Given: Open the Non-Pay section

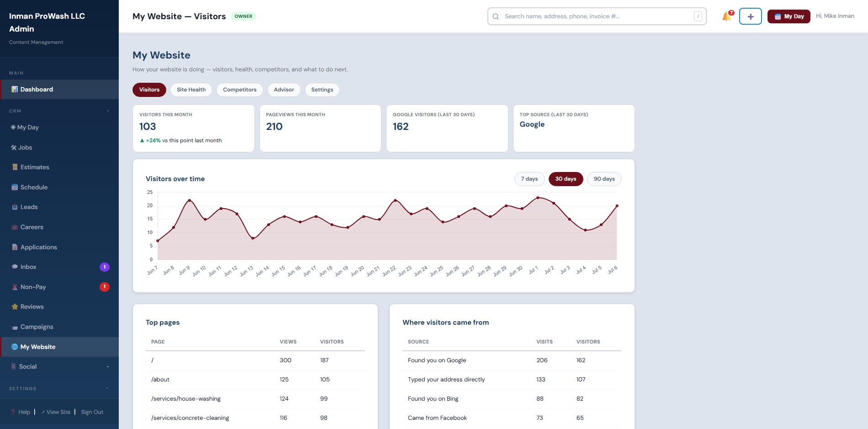Looking at the screenshot, I should (59, 287).
